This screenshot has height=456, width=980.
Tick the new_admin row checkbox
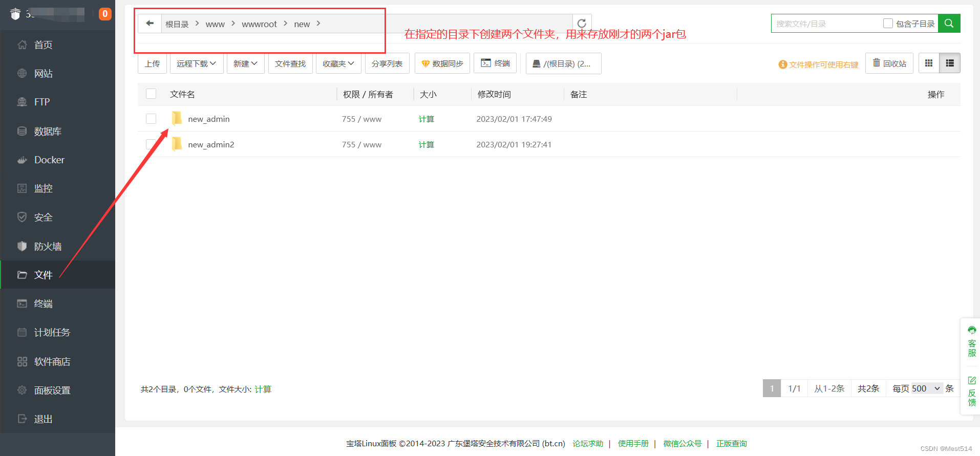click(151, 119)
